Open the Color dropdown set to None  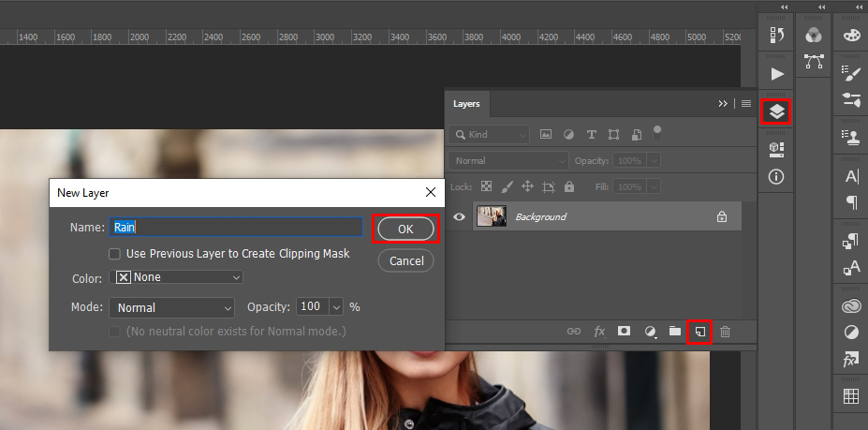point(176,277)
